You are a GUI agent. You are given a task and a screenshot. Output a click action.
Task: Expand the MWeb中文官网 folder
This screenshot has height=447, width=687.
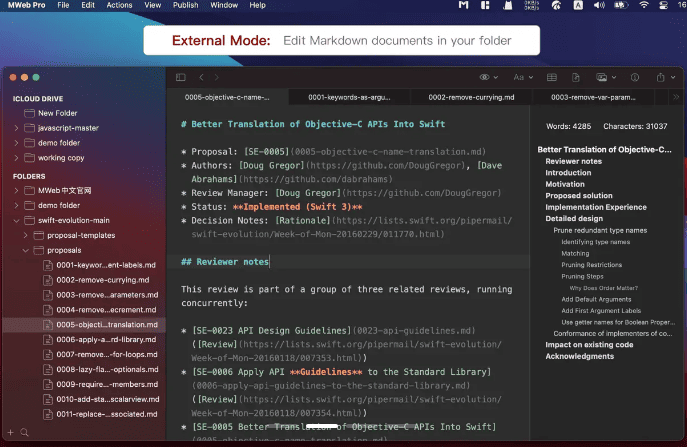pos(16,191)
